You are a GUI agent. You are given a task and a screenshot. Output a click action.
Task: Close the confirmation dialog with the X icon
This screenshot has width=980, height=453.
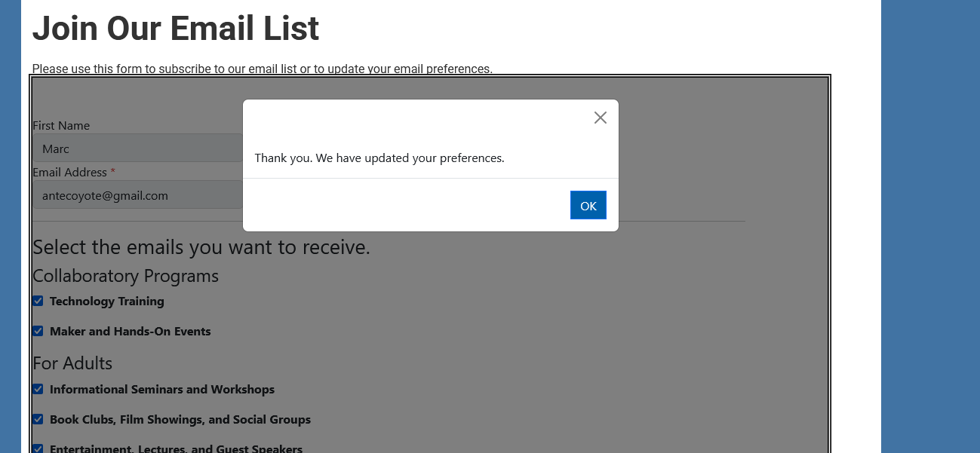pos(601,118)
